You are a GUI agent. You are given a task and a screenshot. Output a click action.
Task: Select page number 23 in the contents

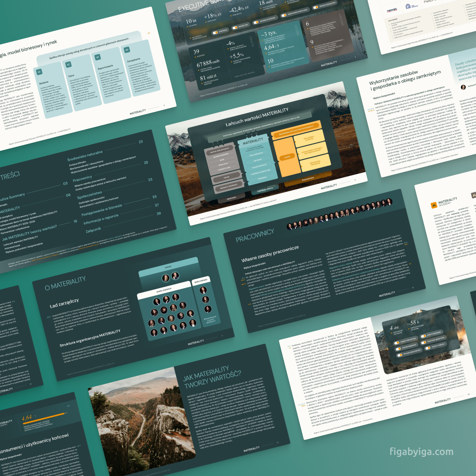(x=141, y=142)
